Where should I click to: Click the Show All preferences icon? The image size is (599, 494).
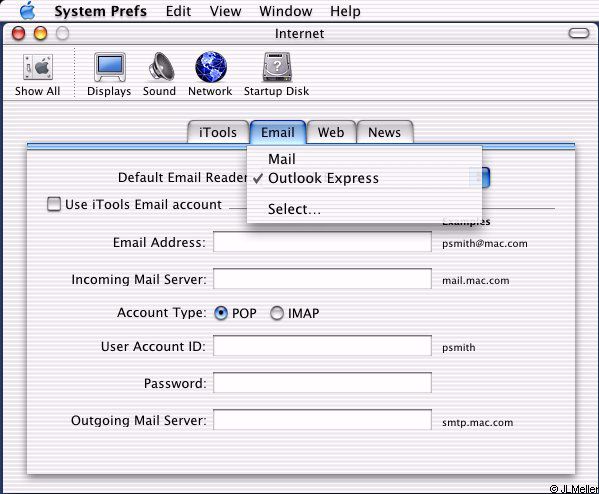click(x=37, y=75)
